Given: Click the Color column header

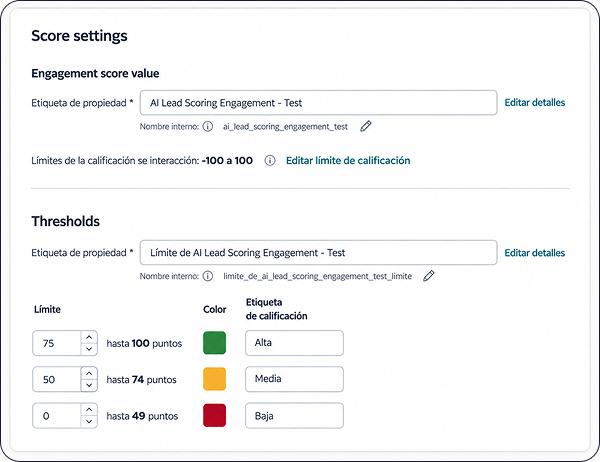Looking at the screenshot, I should (x=215, y=309).
